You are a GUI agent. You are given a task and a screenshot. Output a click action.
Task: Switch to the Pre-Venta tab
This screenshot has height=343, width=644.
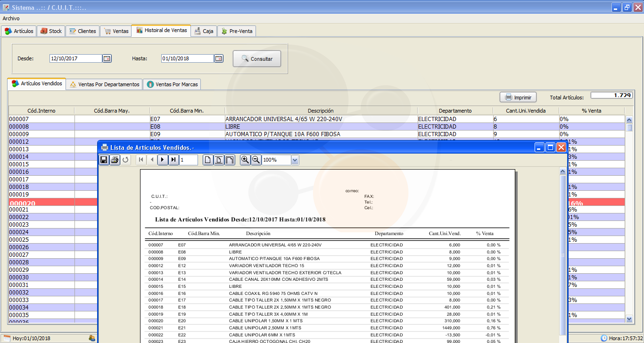pyautogui.click(x=237, y=31)
